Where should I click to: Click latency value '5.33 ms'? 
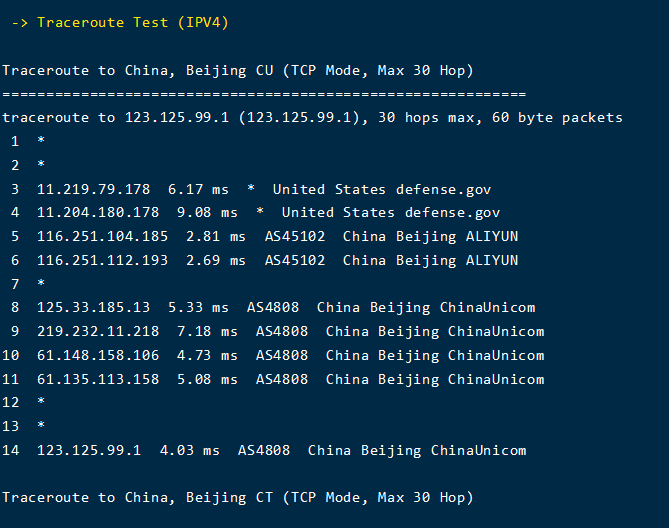198,307
